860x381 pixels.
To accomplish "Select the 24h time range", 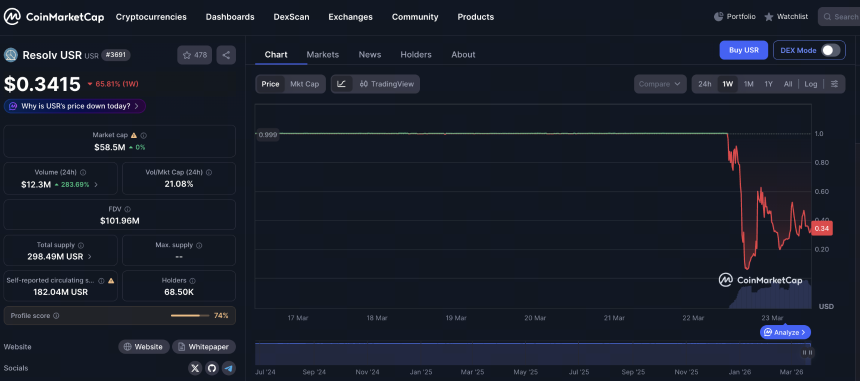I will [705, 84].
